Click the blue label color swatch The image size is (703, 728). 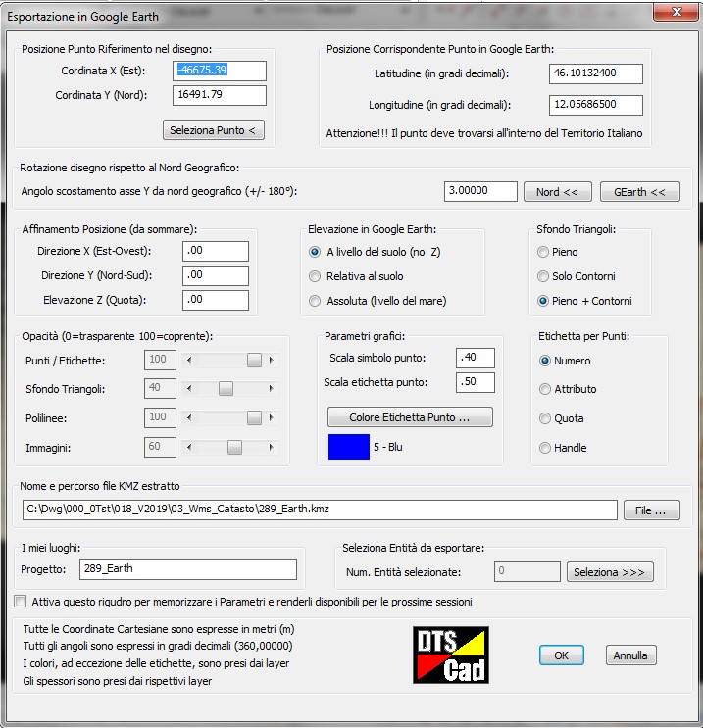point(347,447)
